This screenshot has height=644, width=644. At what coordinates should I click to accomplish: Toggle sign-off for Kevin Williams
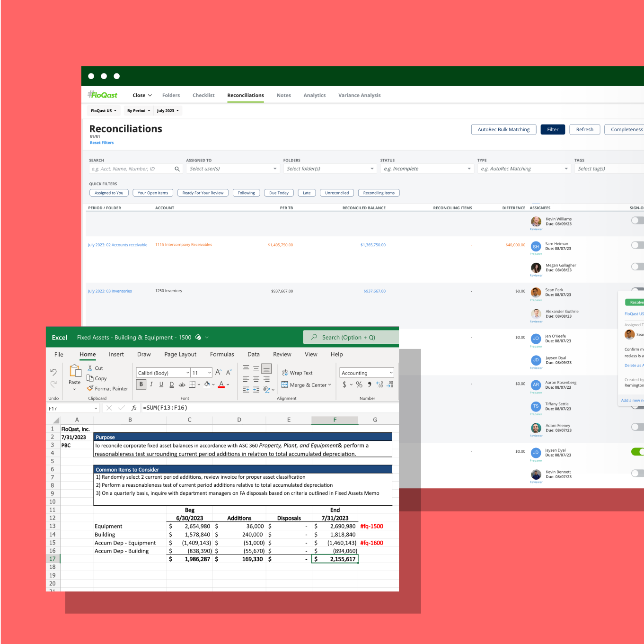point(637,221)
